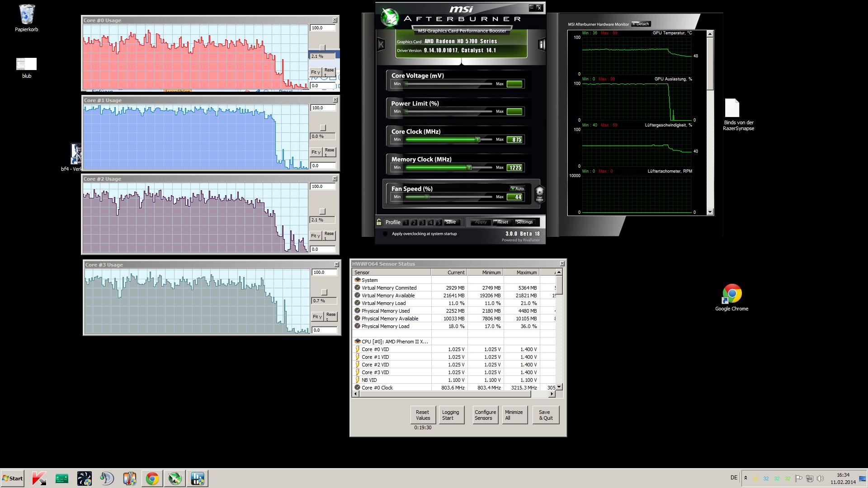Click the fan User Define gear icon
Image resolution: width=868 pixels, height=488 pixels.
click(x=539, y=193)
